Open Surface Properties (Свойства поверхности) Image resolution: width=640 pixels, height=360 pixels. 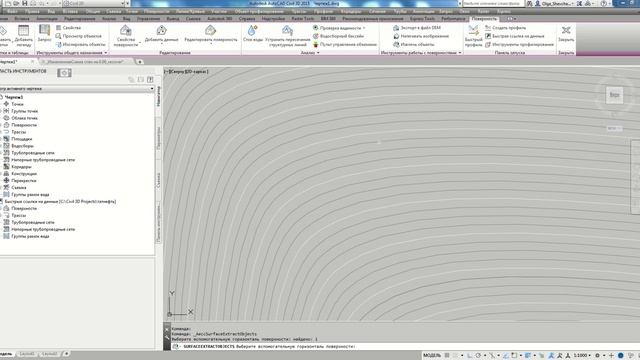coord(126,35)
